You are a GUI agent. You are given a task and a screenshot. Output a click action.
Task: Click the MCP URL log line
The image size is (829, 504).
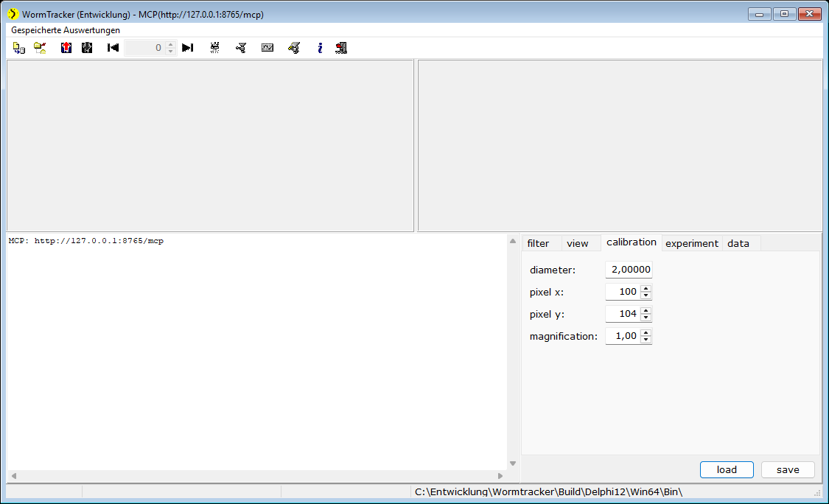pyautogui.click(x=86, y=241)
